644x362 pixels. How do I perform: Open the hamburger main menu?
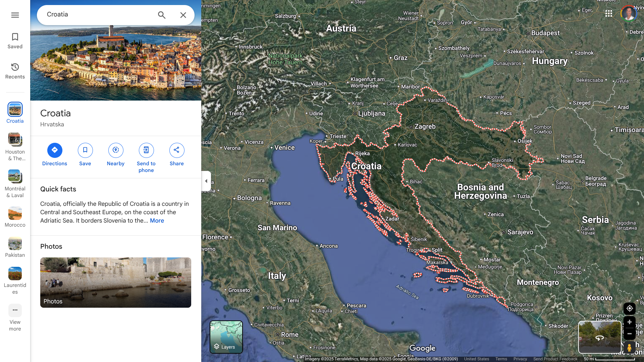15,15
